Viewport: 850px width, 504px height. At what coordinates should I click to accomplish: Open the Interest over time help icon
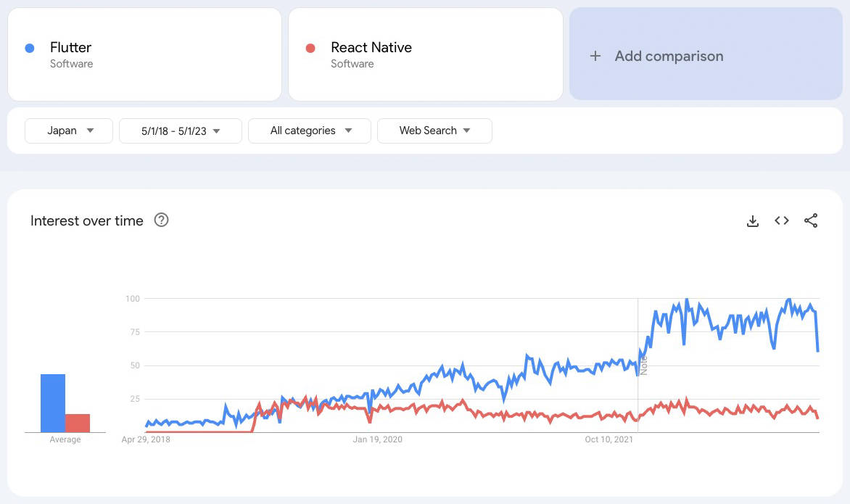[162, 220]
